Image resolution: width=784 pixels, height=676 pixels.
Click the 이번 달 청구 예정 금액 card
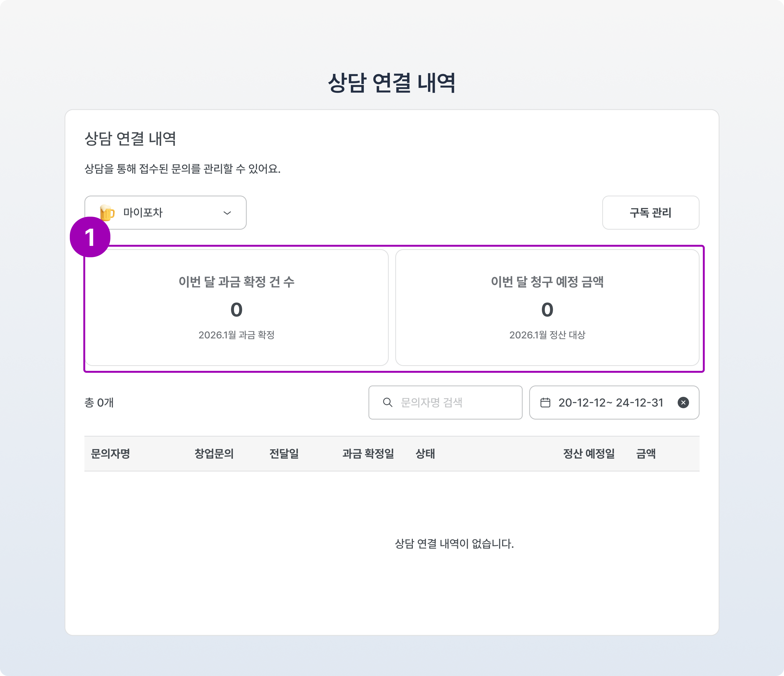pos(547,307)
